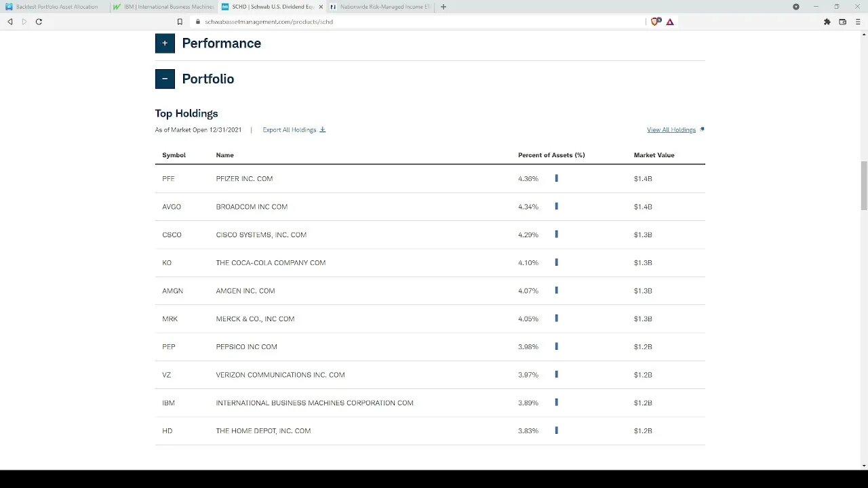Screen dimensions: 868x488
Task: Click THE COCA-COLA COMPANY COM name
Action: coord(271,263)
